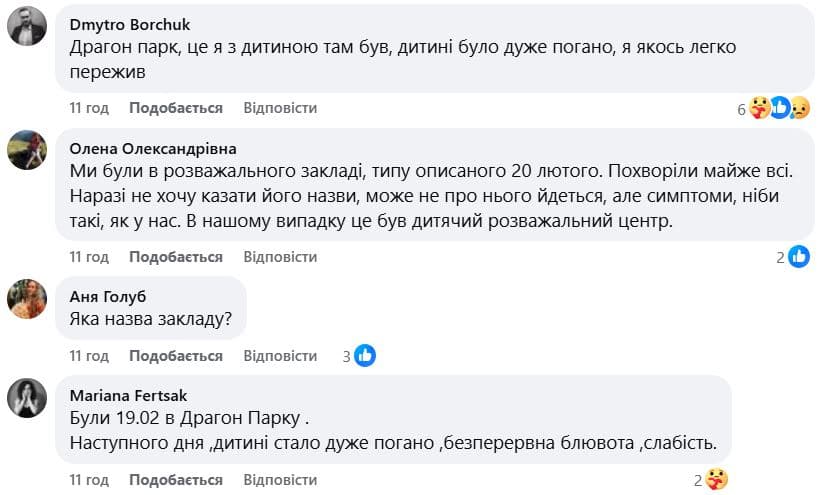Open Аня Голуб's profile avatar
This screenshot has width=823, height=495.
tap(27, 298)
